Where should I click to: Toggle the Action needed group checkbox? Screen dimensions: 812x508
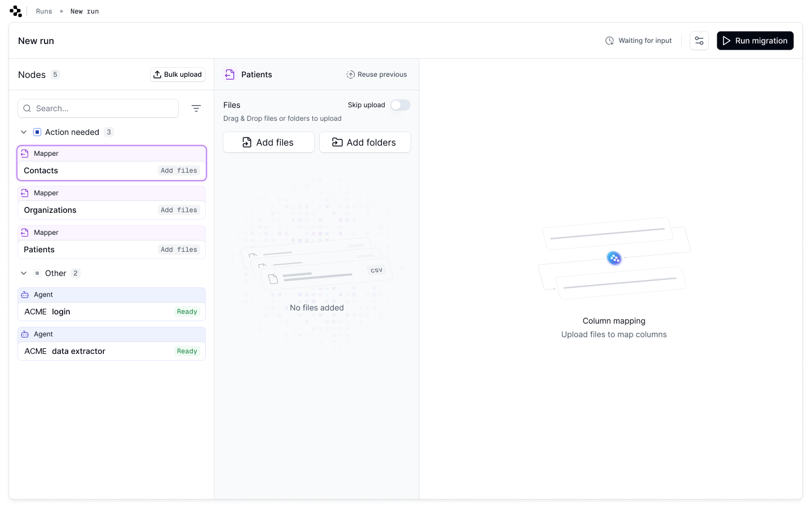click(37, 132)
